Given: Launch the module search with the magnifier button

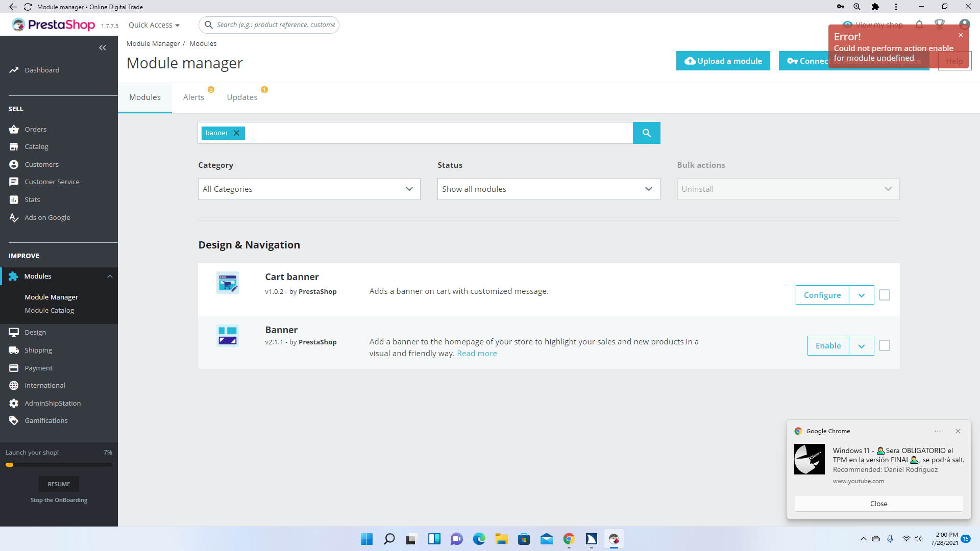Looking at the screenshot, I should [646, 133].
